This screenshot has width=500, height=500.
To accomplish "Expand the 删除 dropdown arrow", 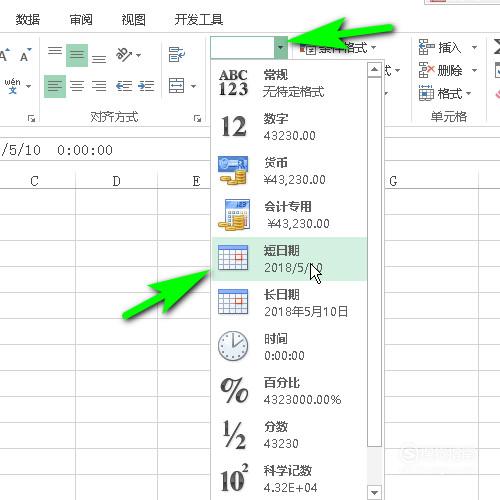I will click(x=474, y=70).
